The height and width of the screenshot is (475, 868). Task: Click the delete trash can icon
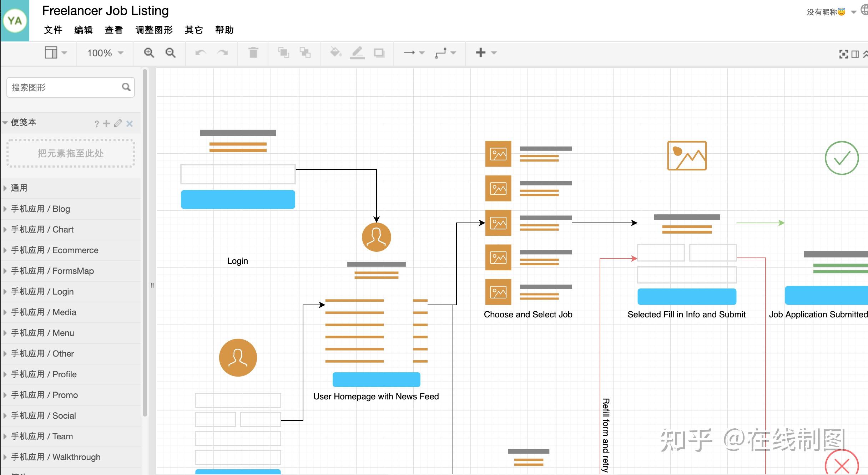coord(253,53)
